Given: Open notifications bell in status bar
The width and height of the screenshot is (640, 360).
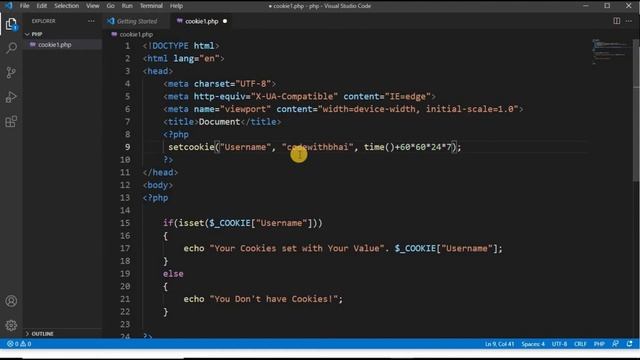Looking at the screenshot, I should [x=629, y=344].
